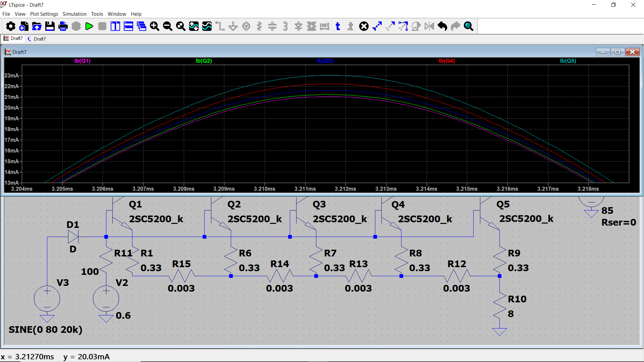Open the Plot Settings menu
644x362 pixels.
(44, 14)
